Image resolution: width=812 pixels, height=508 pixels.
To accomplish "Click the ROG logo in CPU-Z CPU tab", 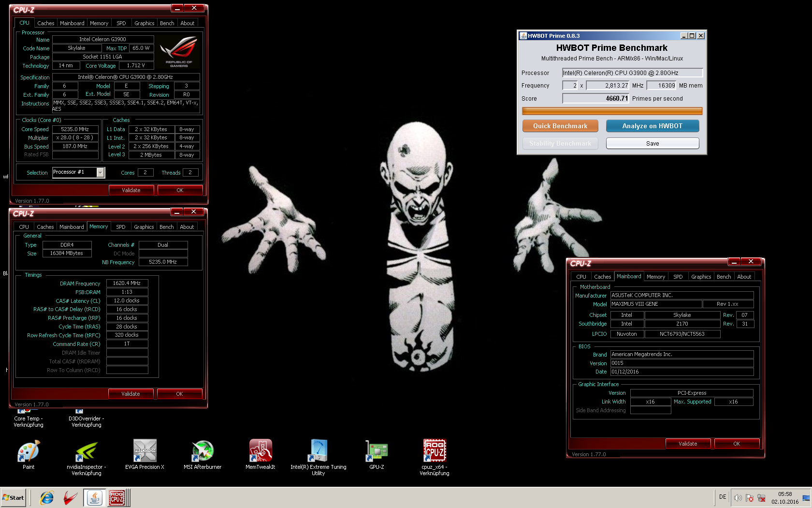I will click(x=179, y=51).
